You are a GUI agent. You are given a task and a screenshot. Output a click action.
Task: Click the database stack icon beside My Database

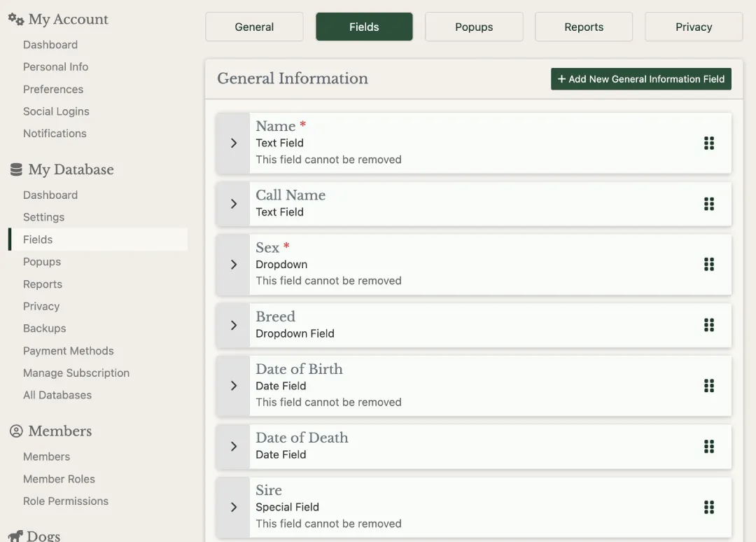coord(16,169)
